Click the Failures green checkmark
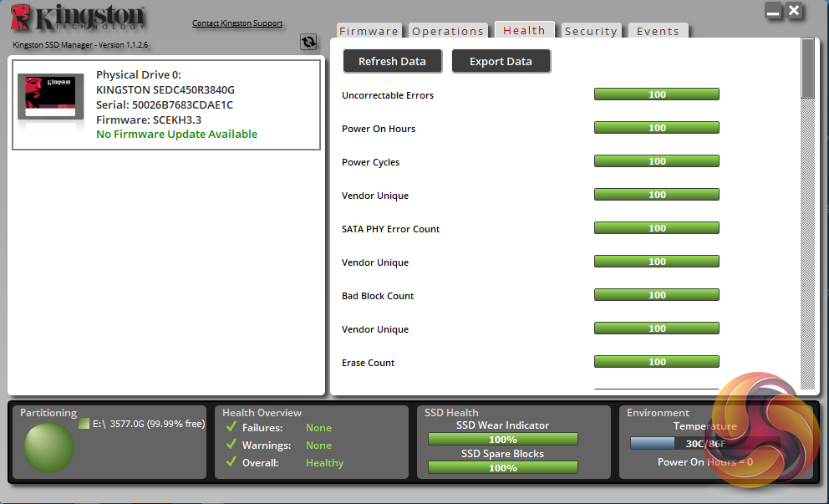Image resolution: width=829 pixels, height=504 pixels. (x=231, y=427)
